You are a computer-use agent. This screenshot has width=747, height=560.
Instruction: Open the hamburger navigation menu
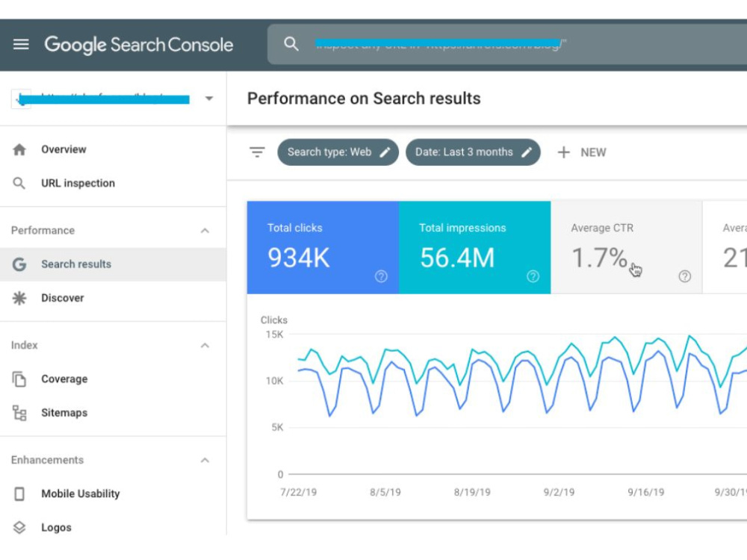[x=20, y=44]
